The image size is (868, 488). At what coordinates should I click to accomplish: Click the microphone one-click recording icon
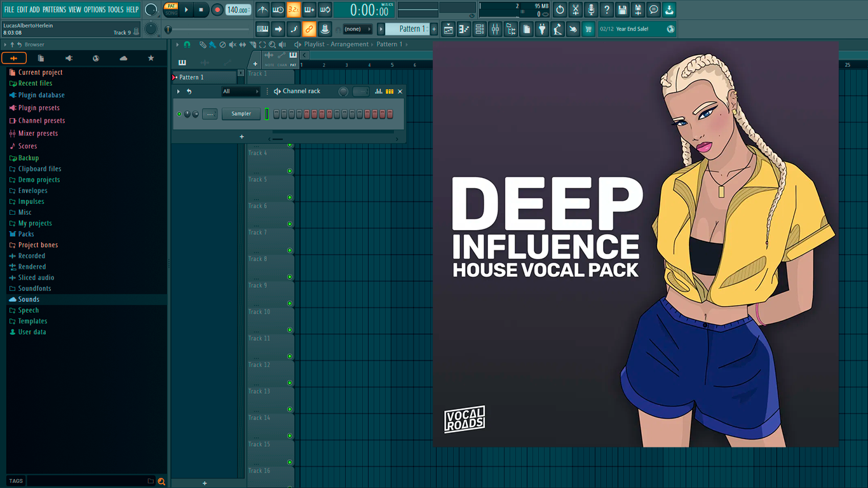click(x=591, y=10)
